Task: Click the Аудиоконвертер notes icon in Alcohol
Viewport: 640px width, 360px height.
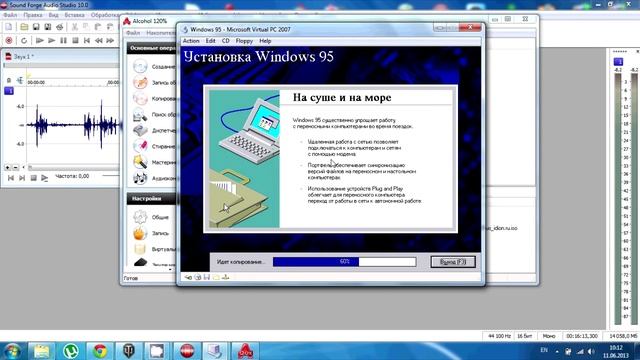Action: click(140, 178)
